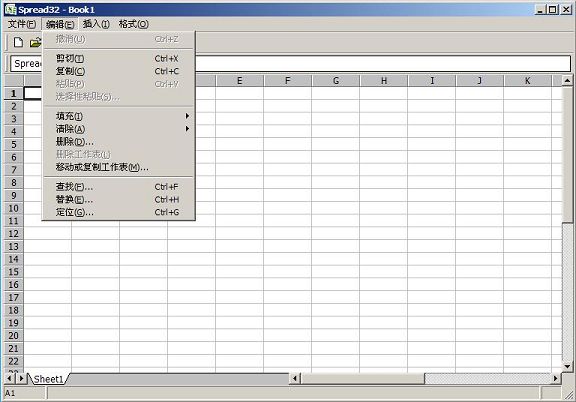Open the 文件(F) menu
Screen dimensions: 576x402
click(x=22, y=24)
